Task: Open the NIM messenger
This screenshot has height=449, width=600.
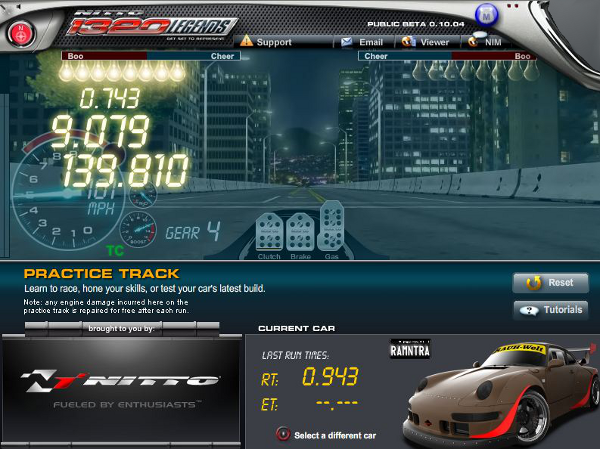Action: coord(487,42)
